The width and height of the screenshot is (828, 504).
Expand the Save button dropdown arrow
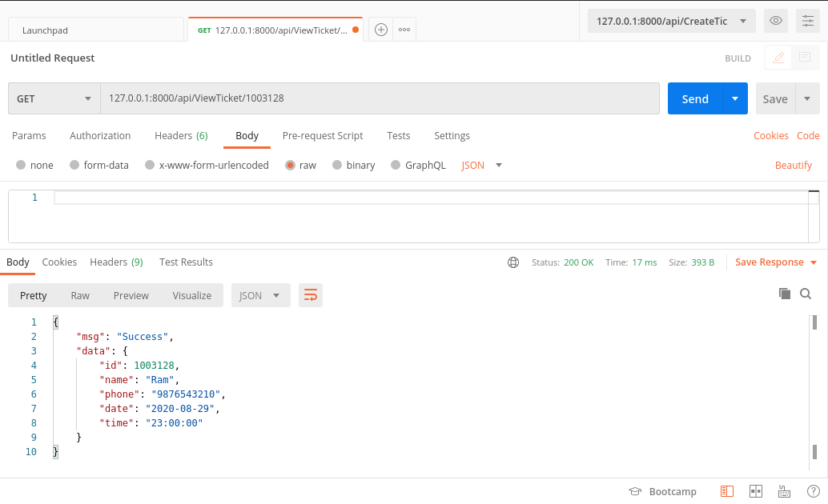(807, 98)
